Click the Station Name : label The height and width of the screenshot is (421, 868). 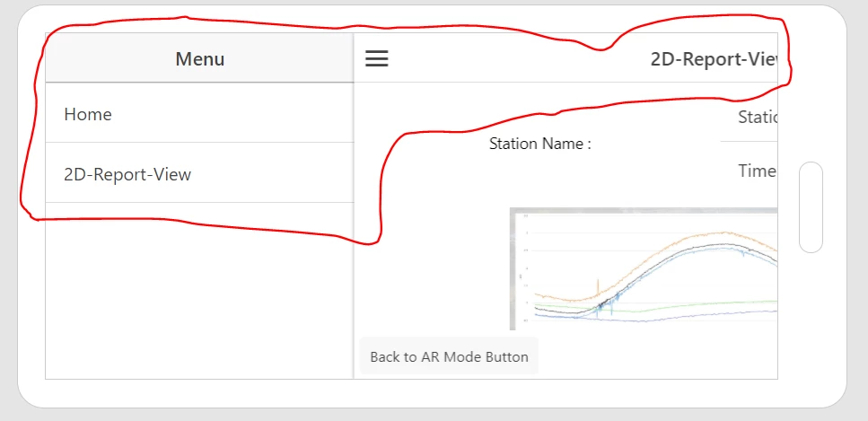click(x=539, y=144)
